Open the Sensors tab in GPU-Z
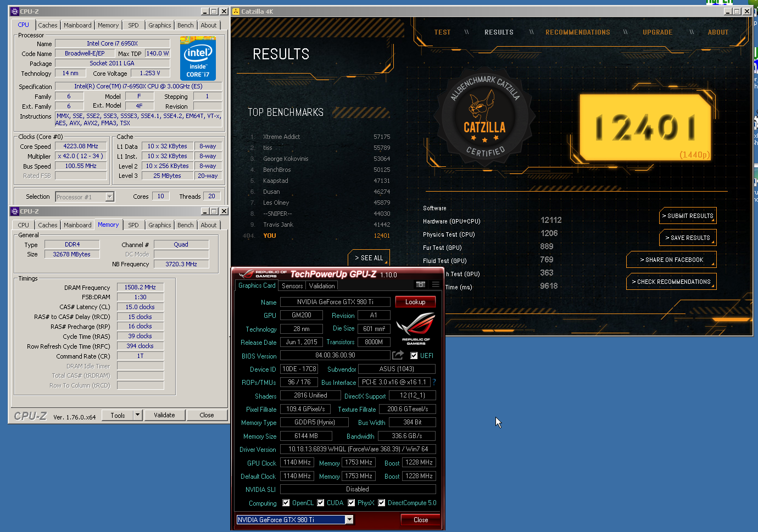 point(292,286)
